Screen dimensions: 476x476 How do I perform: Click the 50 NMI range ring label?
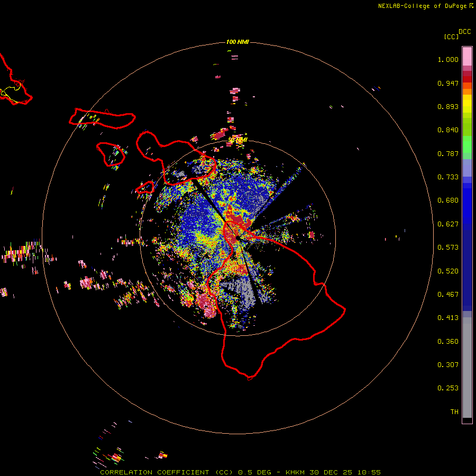pyautogui.click(x=237, y=140)
